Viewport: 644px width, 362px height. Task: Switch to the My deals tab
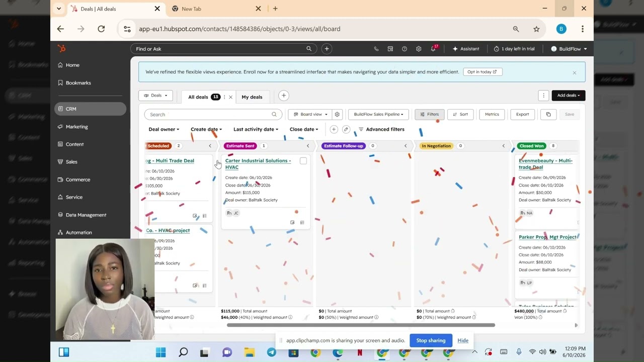[x=252, y=97]
